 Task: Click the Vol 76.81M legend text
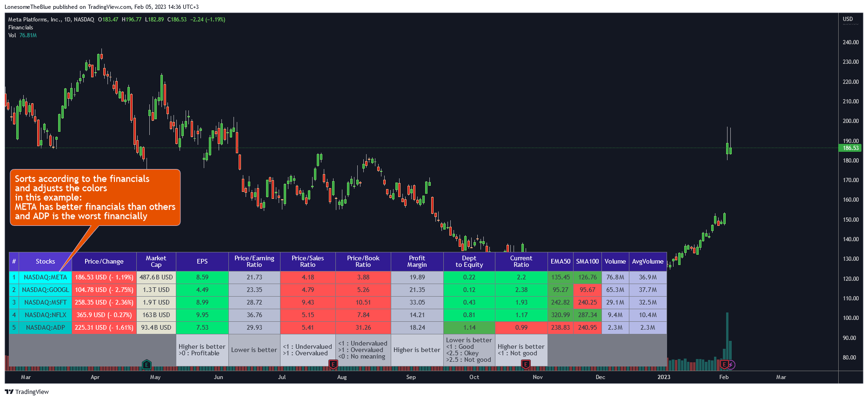pos(22,35)
